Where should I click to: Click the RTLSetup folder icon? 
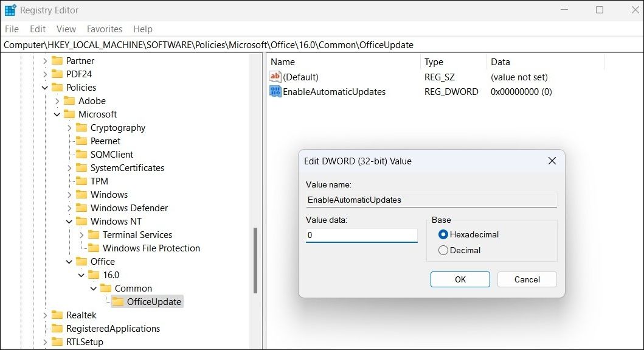57,341
